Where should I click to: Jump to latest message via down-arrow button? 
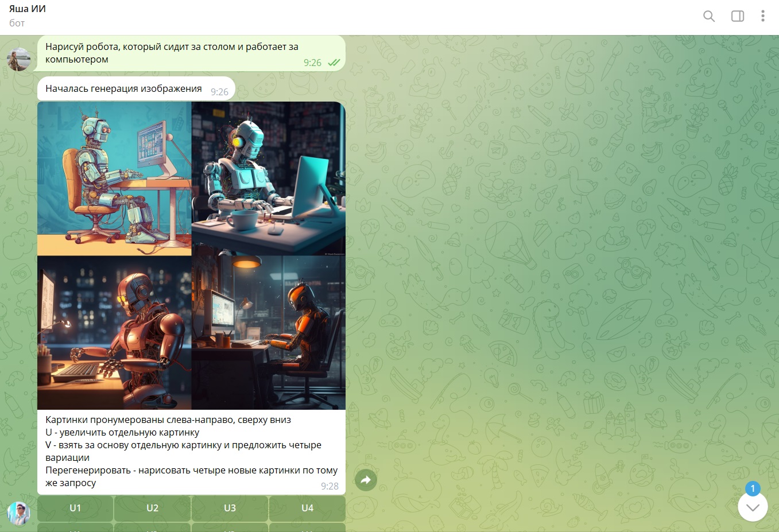tap(753, 507)
